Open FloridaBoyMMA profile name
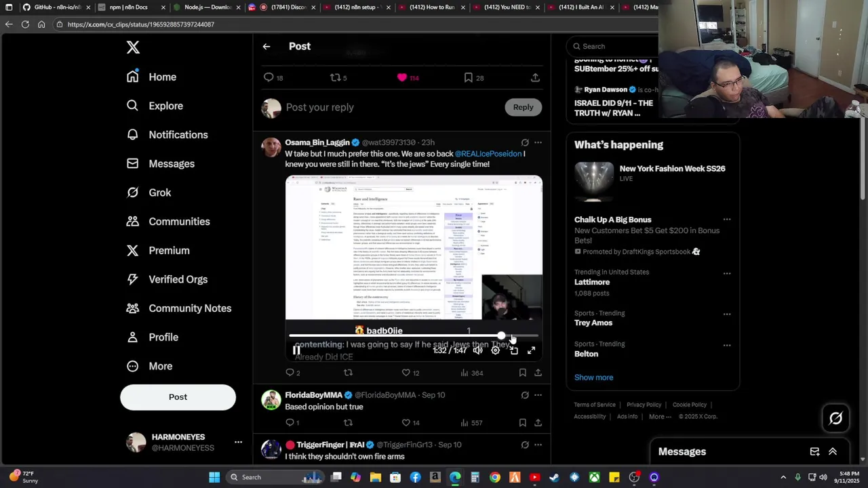 click(313, 395)
